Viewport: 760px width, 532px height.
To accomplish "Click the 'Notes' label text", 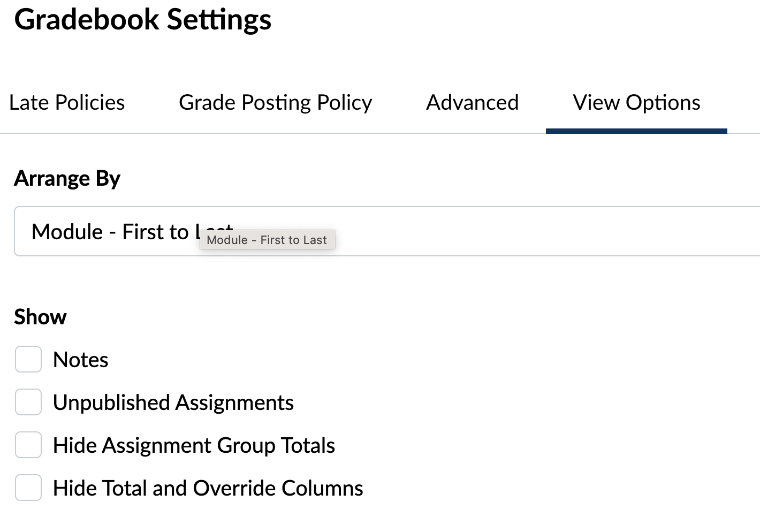I will tap(81, 360).
